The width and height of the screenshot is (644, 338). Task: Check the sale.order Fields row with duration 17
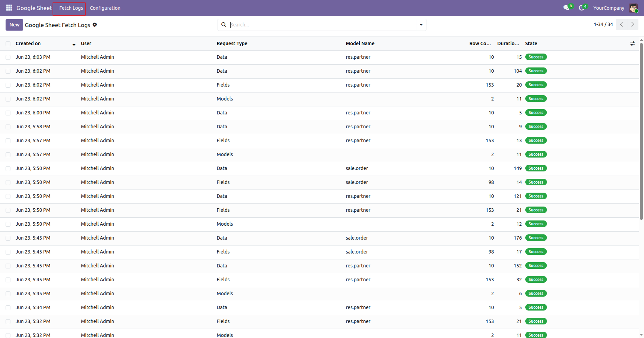click(8, 252)
